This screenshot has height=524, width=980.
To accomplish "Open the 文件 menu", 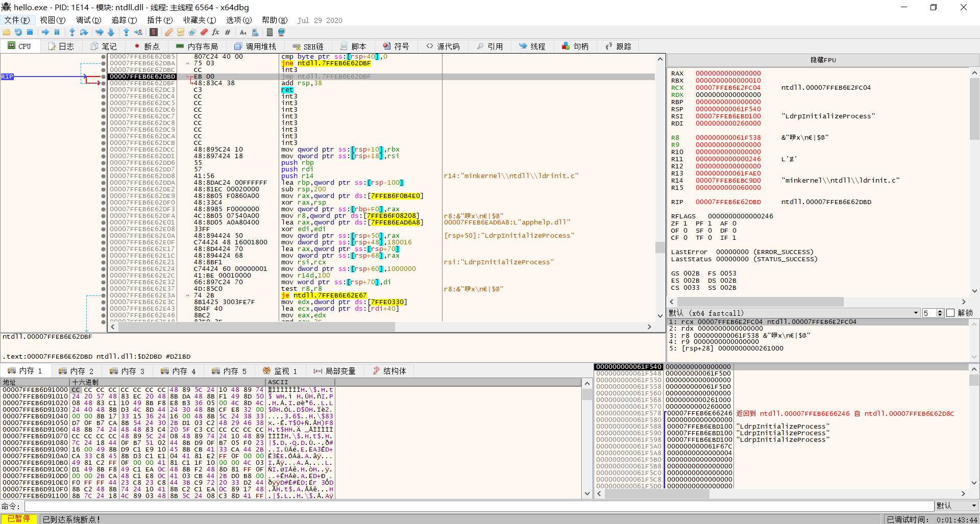I will pos(17,20).
